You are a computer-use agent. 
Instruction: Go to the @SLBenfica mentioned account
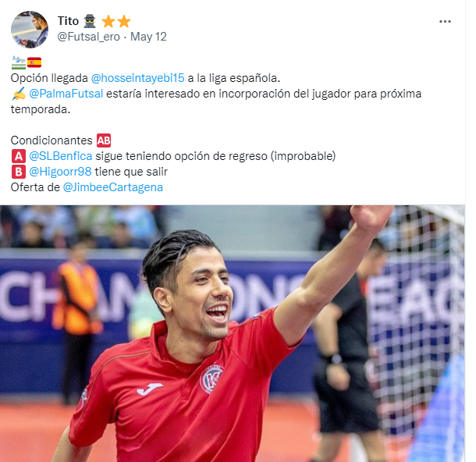(60, 156)
